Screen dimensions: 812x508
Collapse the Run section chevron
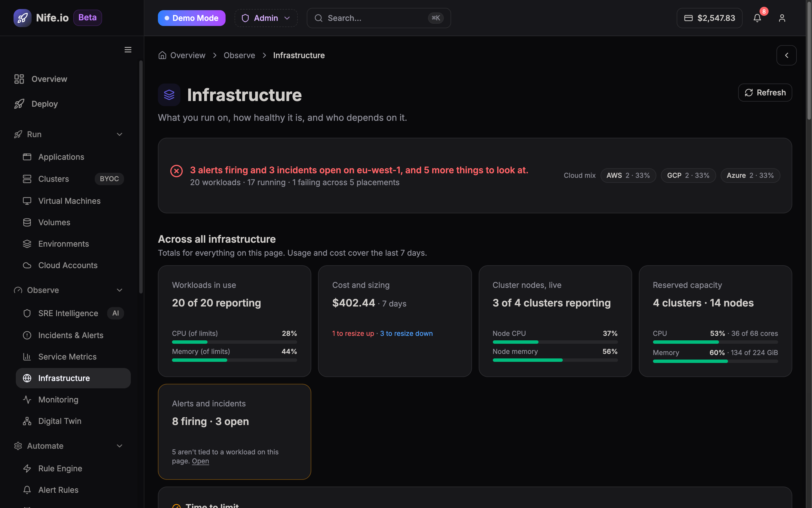coord(120,134)
